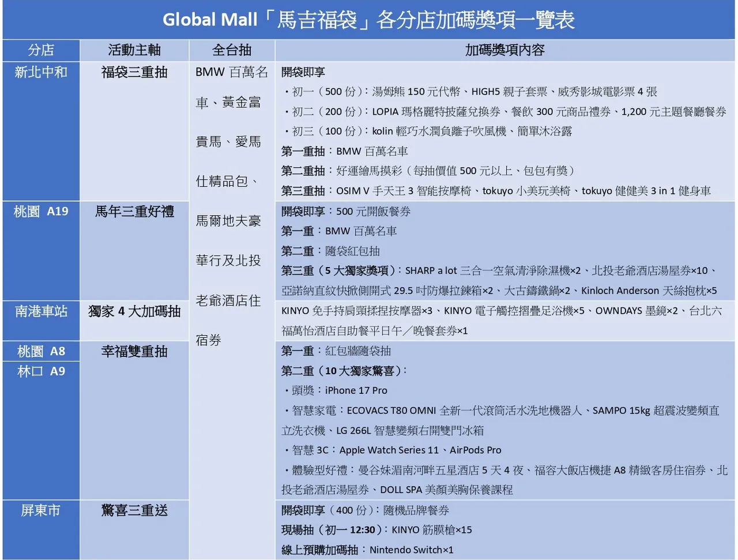This screenshot has width=738, height=560.
Task: Select the 桃園 A19 store cell
Action: pyautogui.click(x=40, y=212)
